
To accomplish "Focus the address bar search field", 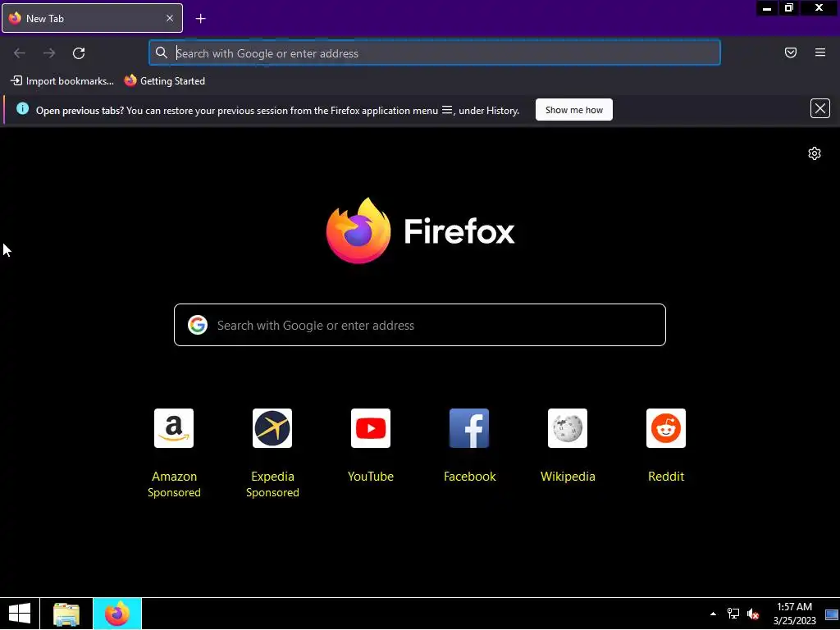I will pyautogui.click(x=435, y=53).
